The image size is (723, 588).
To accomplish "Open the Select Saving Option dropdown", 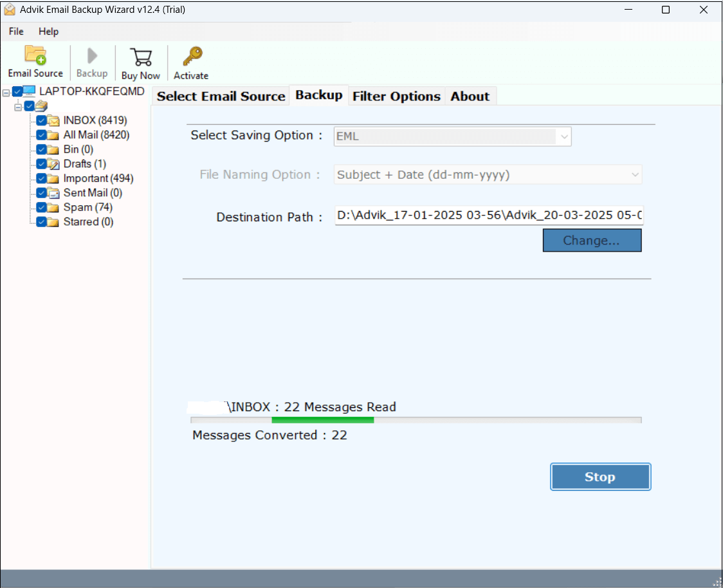I will 452,136.
